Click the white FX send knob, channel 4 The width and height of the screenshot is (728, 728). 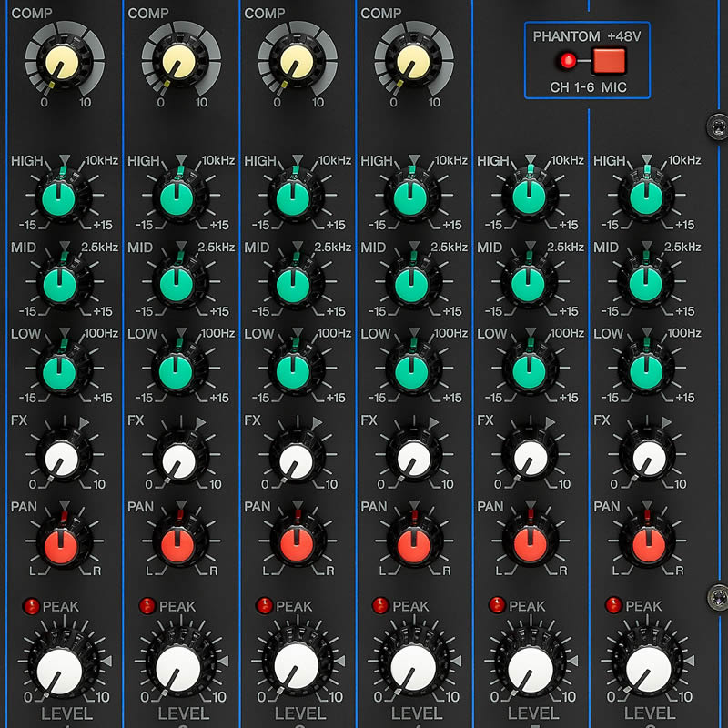coord(414,459)
